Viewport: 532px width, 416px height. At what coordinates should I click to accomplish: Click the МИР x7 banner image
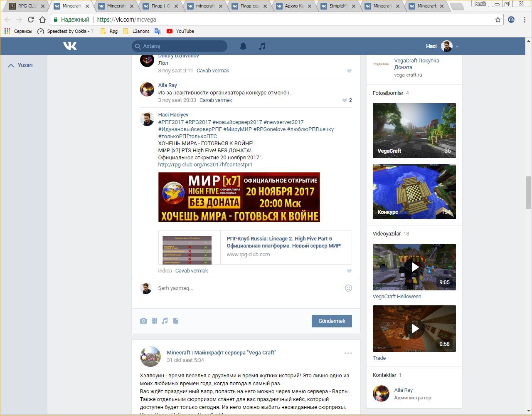(x=239, y=197)
